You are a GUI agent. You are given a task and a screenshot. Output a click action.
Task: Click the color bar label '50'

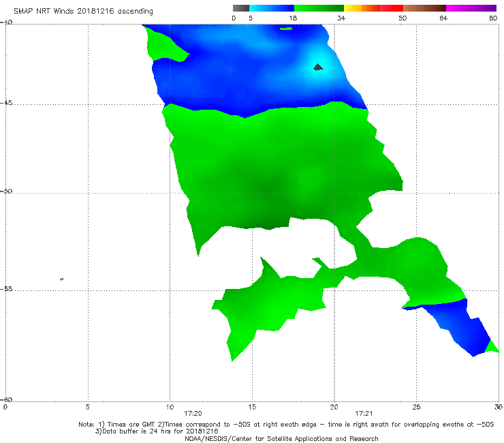[403, 18]
